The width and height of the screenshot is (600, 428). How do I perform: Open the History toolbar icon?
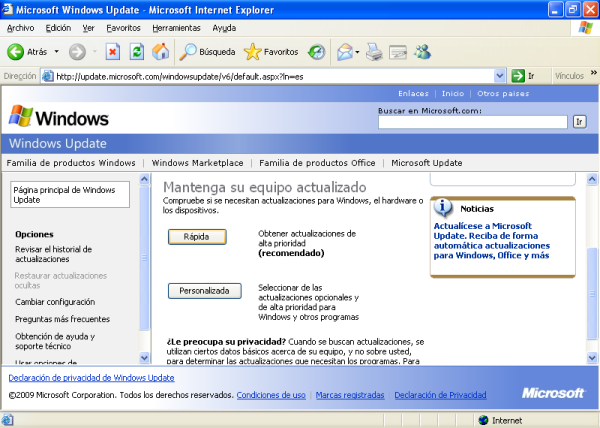[316, 51]
